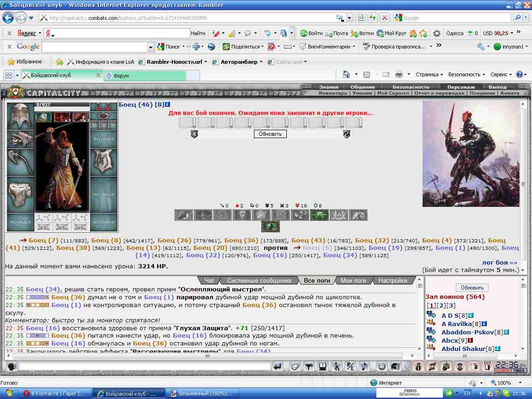Use the lone ability icon below the abilities row
Viewport: 532px width, 399px height.
tap(271, 226)
